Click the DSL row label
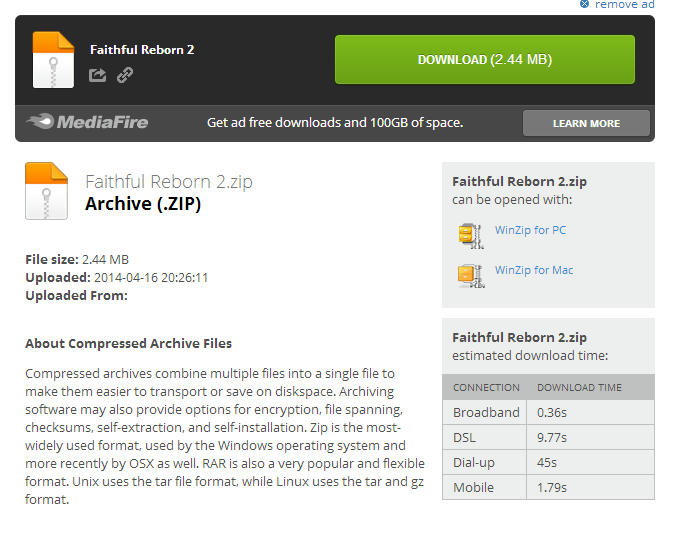The image size is (700, 537). [464, 437]
